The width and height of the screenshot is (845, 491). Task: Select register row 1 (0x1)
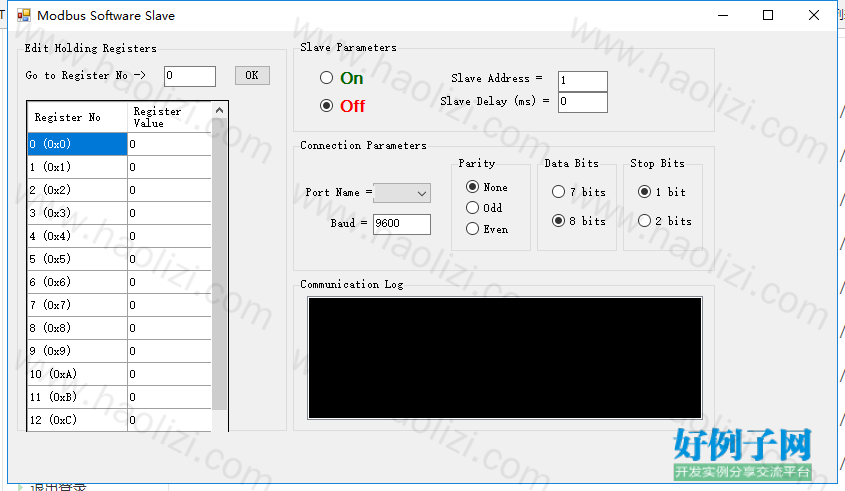coord(77,167)
